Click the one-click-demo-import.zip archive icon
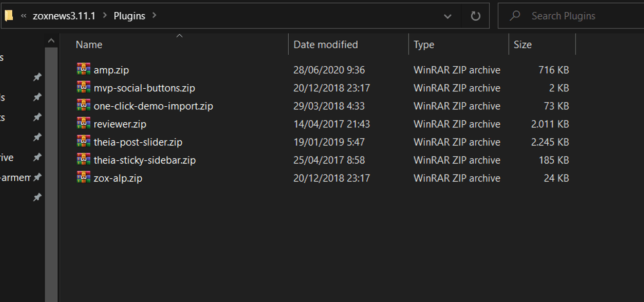The image size is (644, 302). [83, 106]
